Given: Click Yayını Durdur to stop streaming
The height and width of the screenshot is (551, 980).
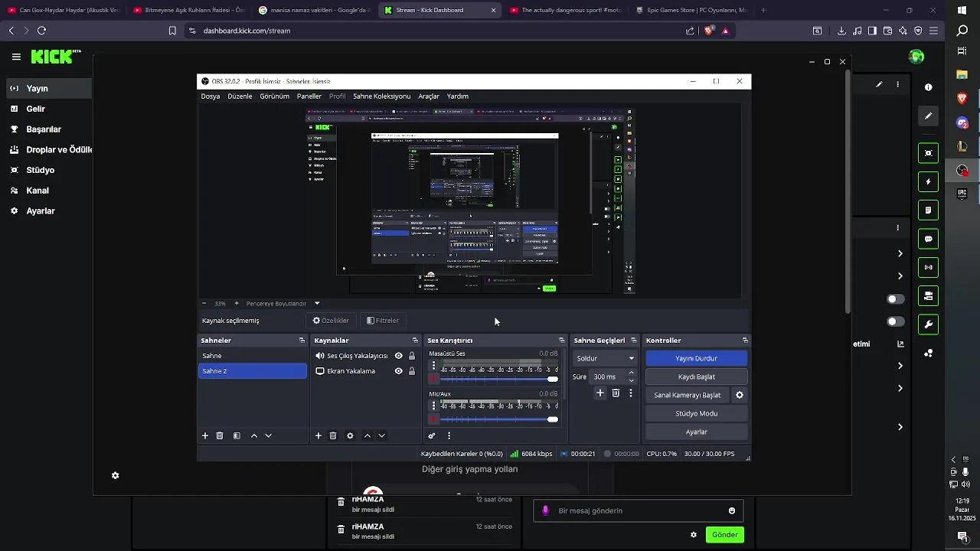Looking at the screenshot, I should pyautogui.click(x=696, y=358).
